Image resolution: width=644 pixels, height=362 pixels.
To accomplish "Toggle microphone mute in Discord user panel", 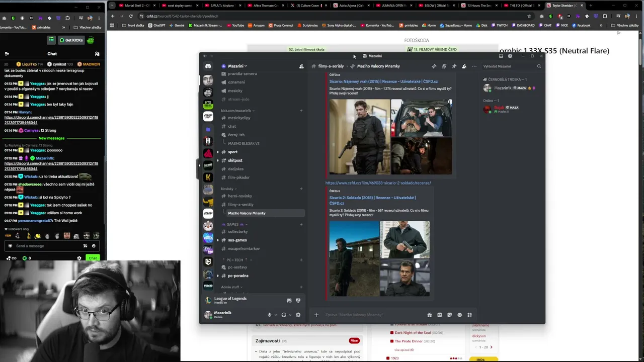I will coord(269,315).
